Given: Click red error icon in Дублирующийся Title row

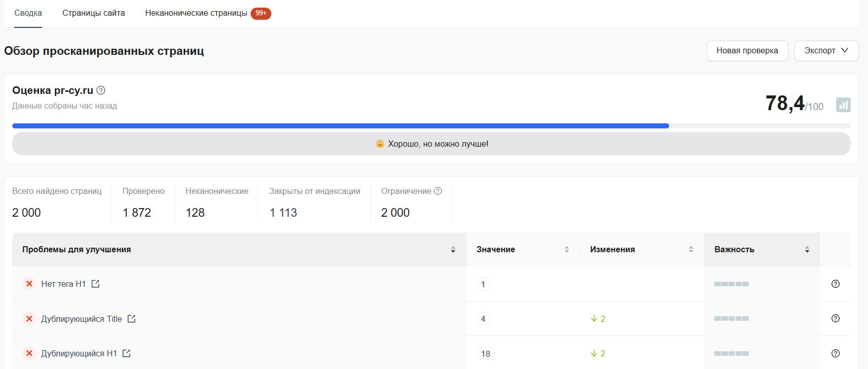Looking at the screenshot, I should coord(29,319).
